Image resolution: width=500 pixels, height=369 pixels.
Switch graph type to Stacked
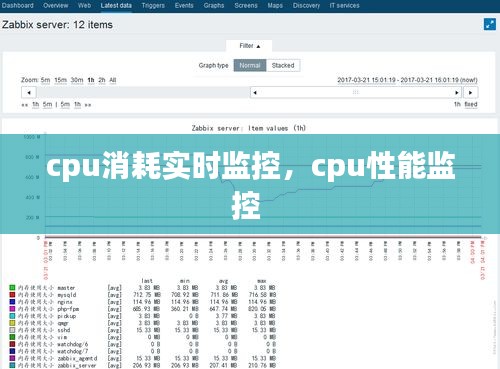click(x=283, y=65)
